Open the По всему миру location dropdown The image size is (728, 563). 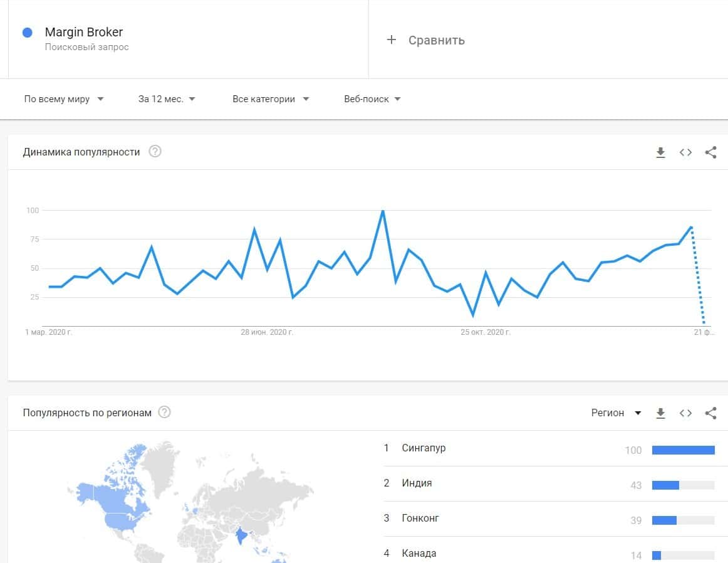pos(63,99)
